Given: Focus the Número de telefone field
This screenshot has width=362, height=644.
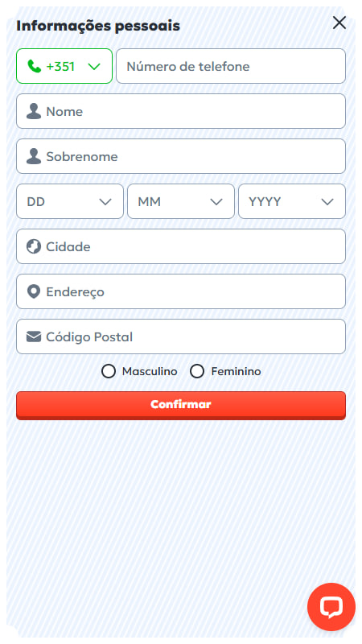Looking at the screenshot, I should [231, 66].
